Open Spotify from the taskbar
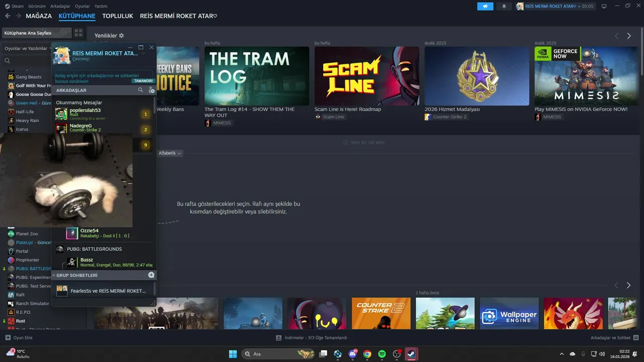The image size is (644, 362). [x=382, y=354]
